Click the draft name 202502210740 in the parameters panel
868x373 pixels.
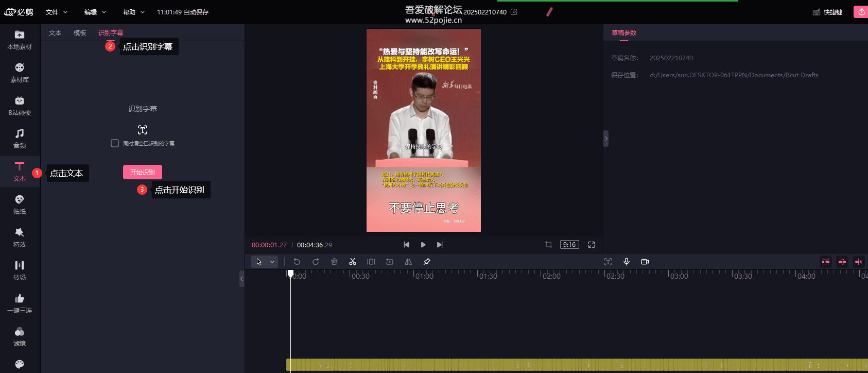[x=671, y=58]
